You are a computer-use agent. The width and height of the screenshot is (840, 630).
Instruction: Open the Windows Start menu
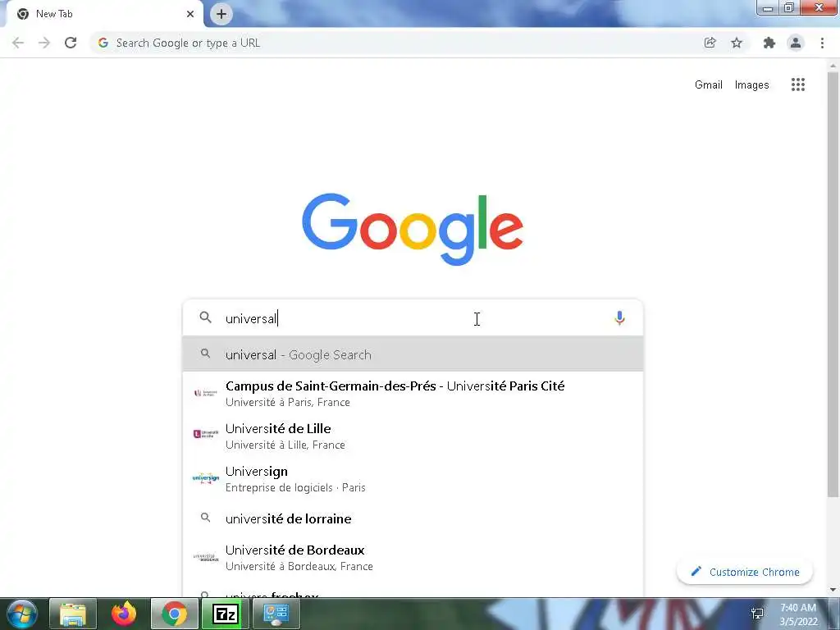(22, 614)
